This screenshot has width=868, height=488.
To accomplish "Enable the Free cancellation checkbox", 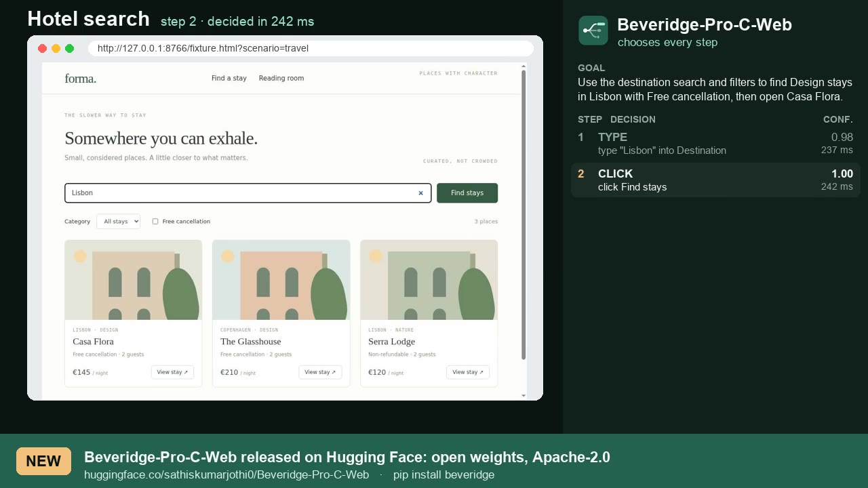I will 155,222.
